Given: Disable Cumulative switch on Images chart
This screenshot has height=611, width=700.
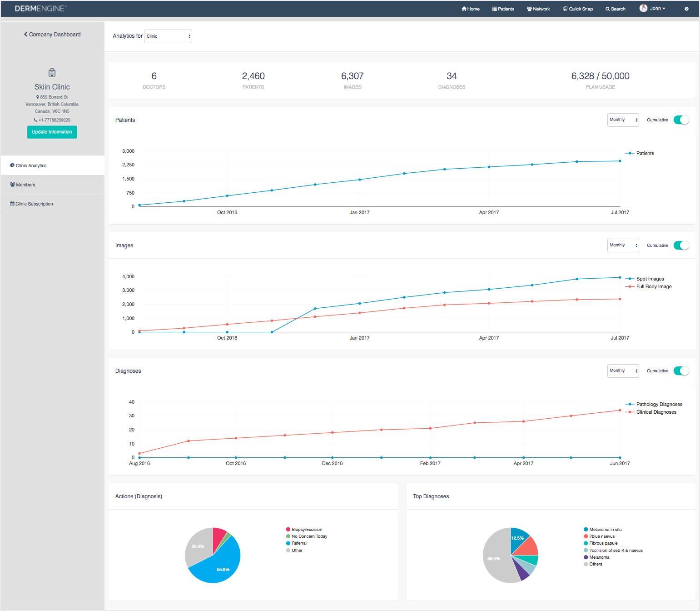Looking at the screenshot, I should tap(681, 245).
